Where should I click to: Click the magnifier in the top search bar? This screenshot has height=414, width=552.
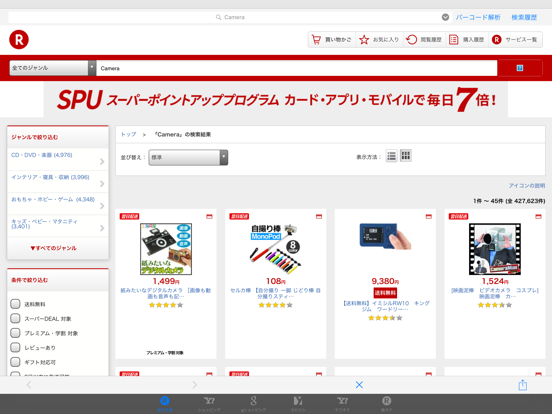pyautogui.click(x=219, y=17)
